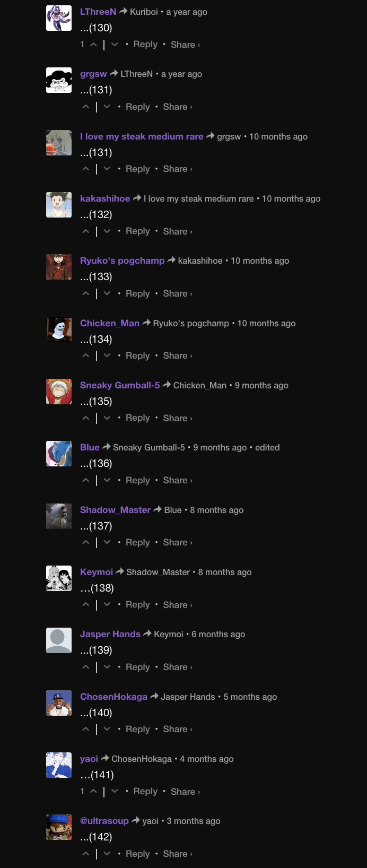Viewport: 367px width, 868px height.
Task: Upvote LThreeN's comment (130)
Action: tap(93, 45)
